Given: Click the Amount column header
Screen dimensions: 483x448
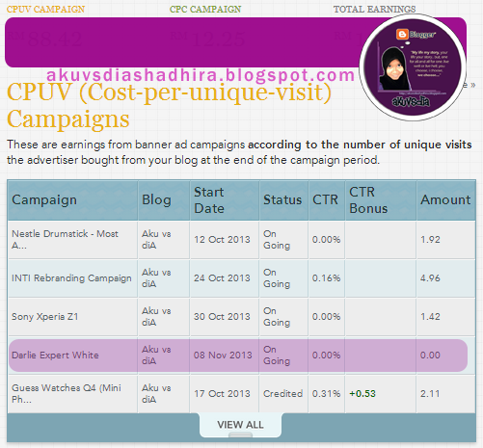Looking at the screenshot, I should 445,199.
